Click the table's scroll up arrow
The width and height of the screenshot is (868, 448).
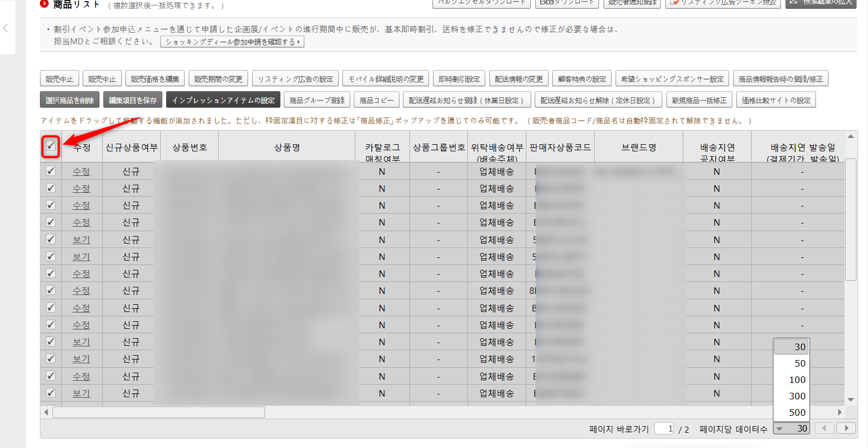[x=851, y=137]
